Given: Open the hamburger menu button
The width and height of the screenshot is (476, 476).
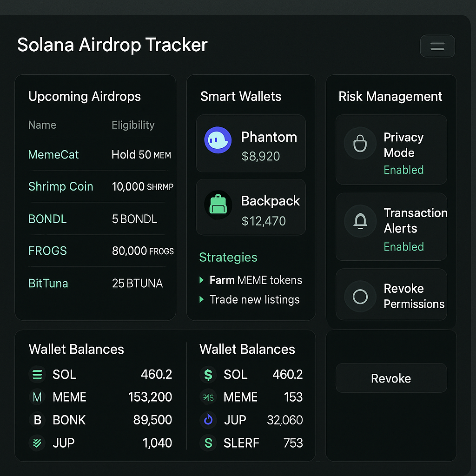Looking at the screenshot, I should click(437, 46).
